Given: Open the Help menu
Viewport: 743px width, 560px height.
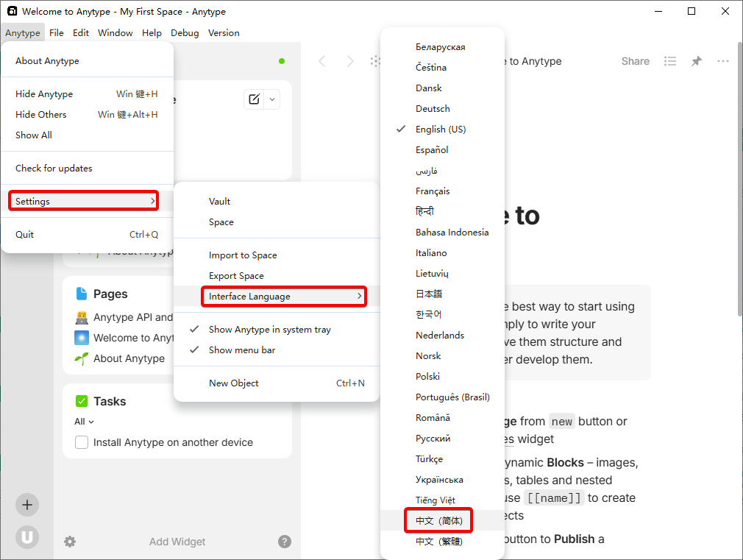Looking at the screenshot, I should (x=152, y=32).
